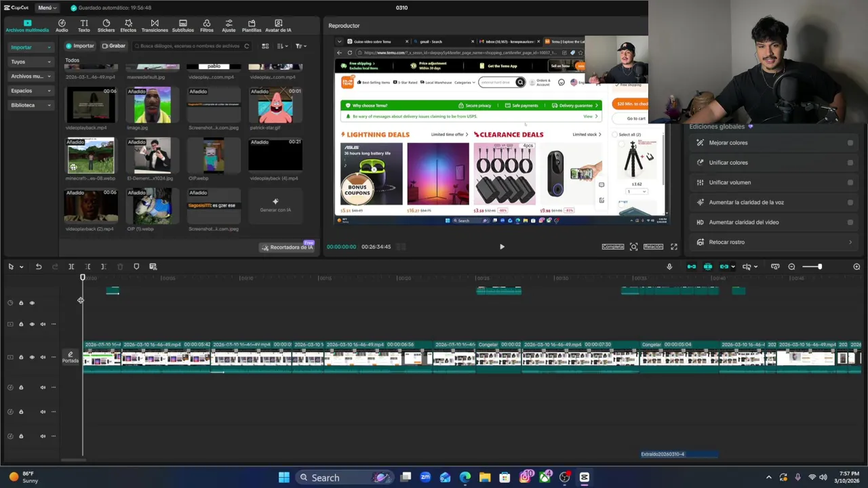Click the Portada cover button
868x488 pixels.
(71, 357)
